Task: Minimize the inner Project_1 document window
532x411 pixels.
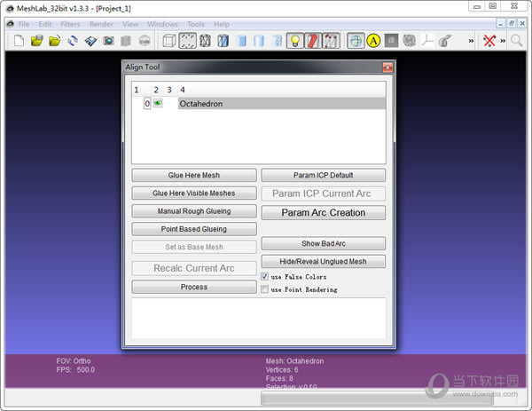Action: click(501, 23)
